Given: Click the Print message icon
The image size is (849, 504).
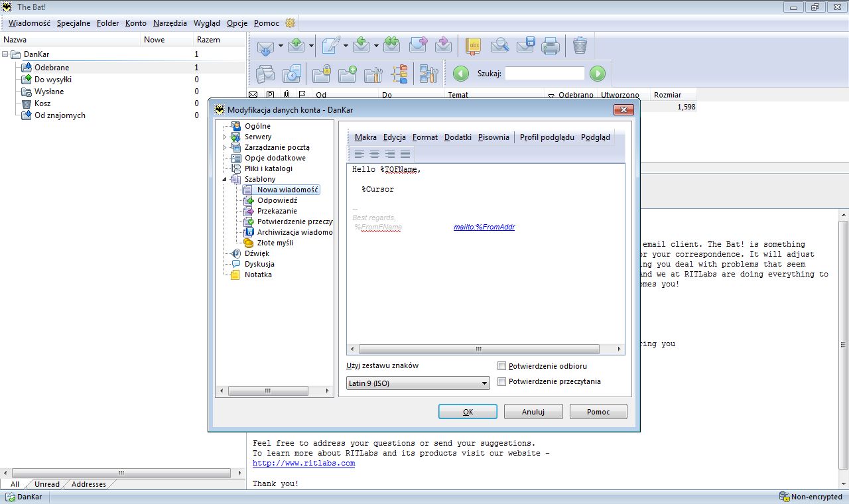Looking at the screenshot, I should (551, 46).
